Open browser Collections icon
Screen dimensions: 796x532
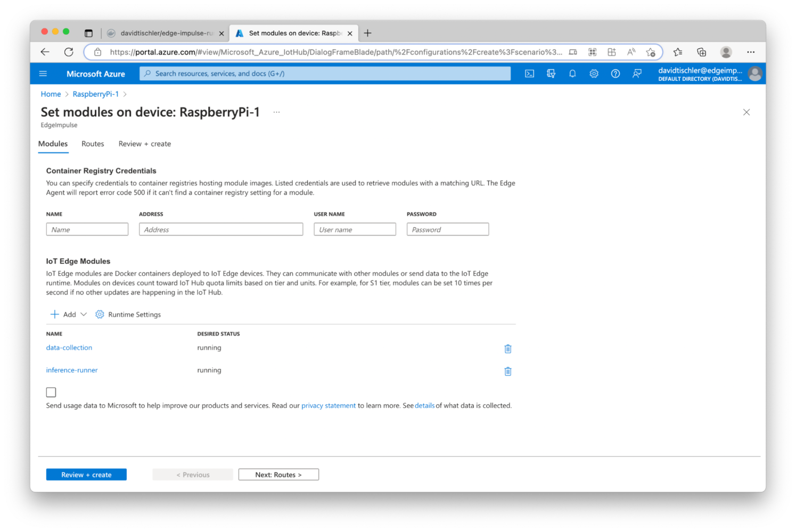(701, 52)
